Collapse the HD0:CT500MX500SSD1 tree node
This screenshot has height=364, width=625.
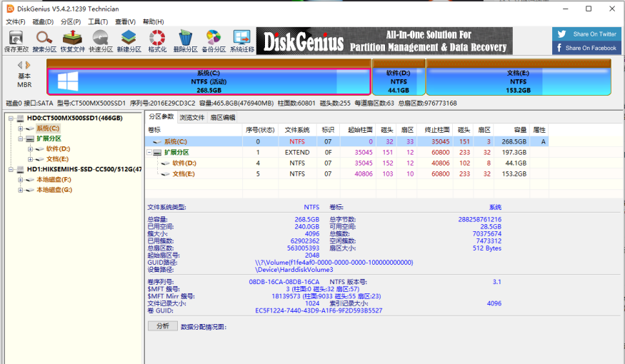coord(11,118)
